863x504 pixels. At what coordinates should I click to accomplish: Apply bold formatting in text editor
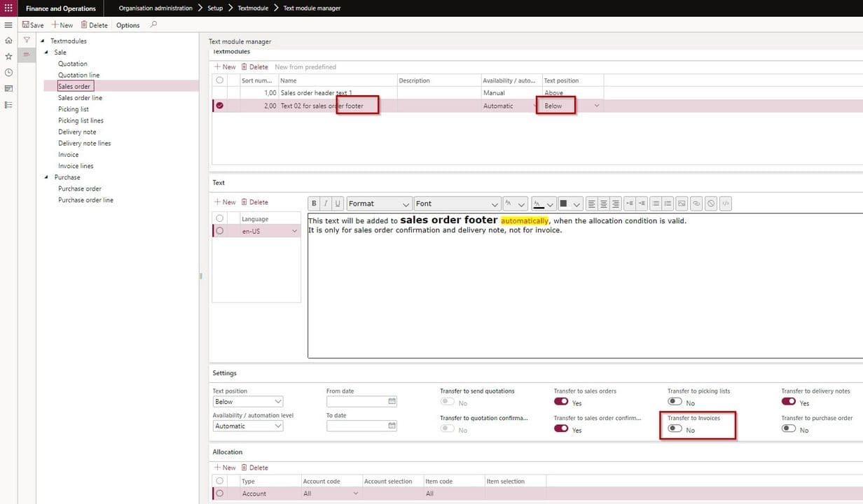314,204
